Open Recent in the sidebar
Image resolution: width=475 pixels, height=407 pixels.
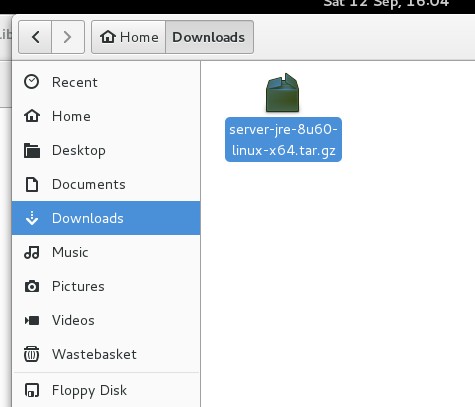(x=106, y=82)
